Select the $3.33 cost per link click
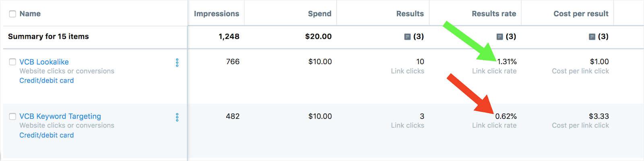The width and height of the screenshot is (644, 161). tap(599, 116)
